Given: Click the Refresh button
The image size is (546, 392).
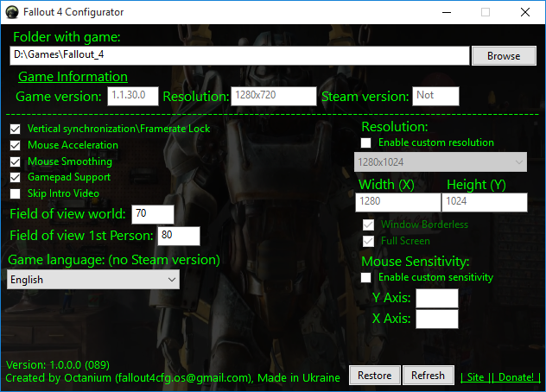Looking at the screenshot, I should [429, 376].
